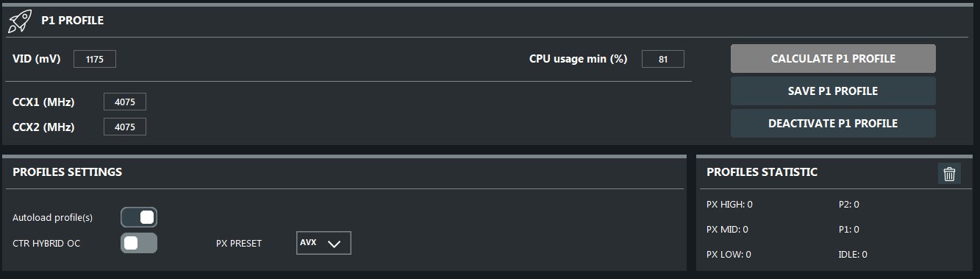980x279 pixels.
Task: Select the CPU usage min (%) field
Action: pyautogui.click(x=662, y=59)
